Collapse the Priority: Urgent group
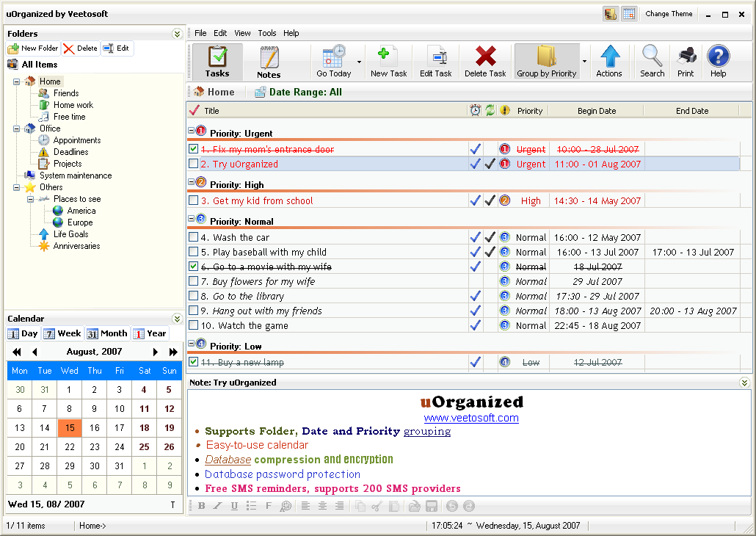This screenshot has height=536, width=756. click(191, 131)
